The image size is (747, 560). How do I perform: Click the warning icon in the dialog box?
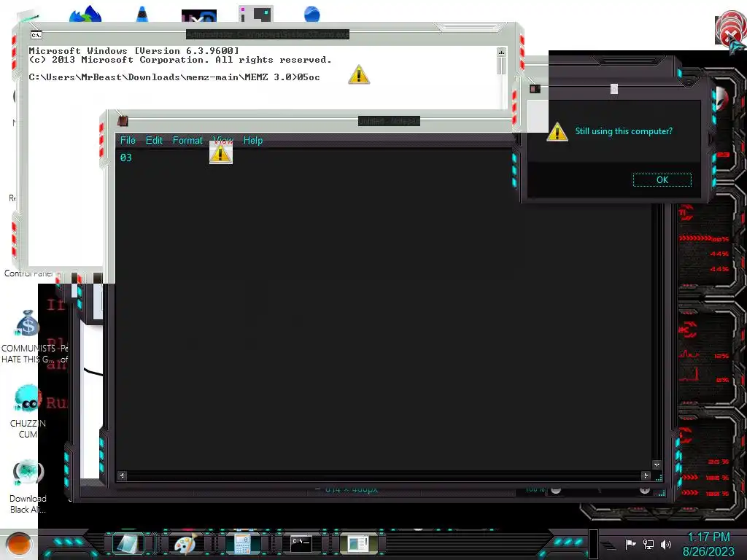(557, 132)
